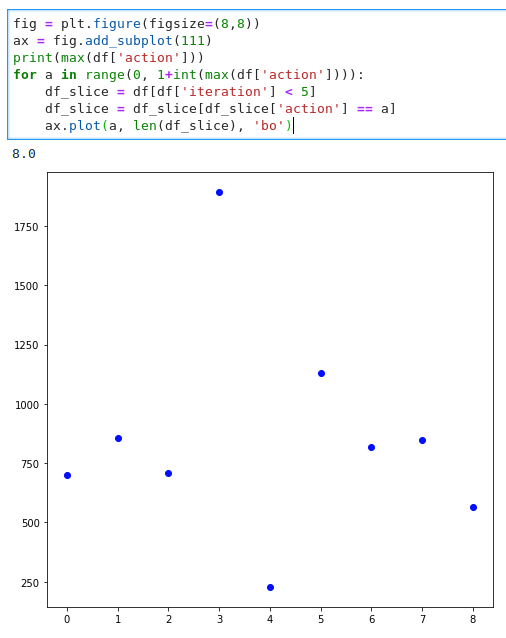Click the data point at x=8
Image resolution: width=506 pixels, height=638 pixels.
point(473,507)
